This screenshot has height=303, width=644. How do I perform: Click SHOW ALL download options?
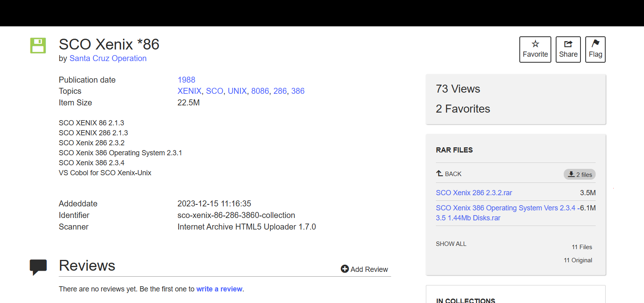pyautogui.click(x=451, y=244)
